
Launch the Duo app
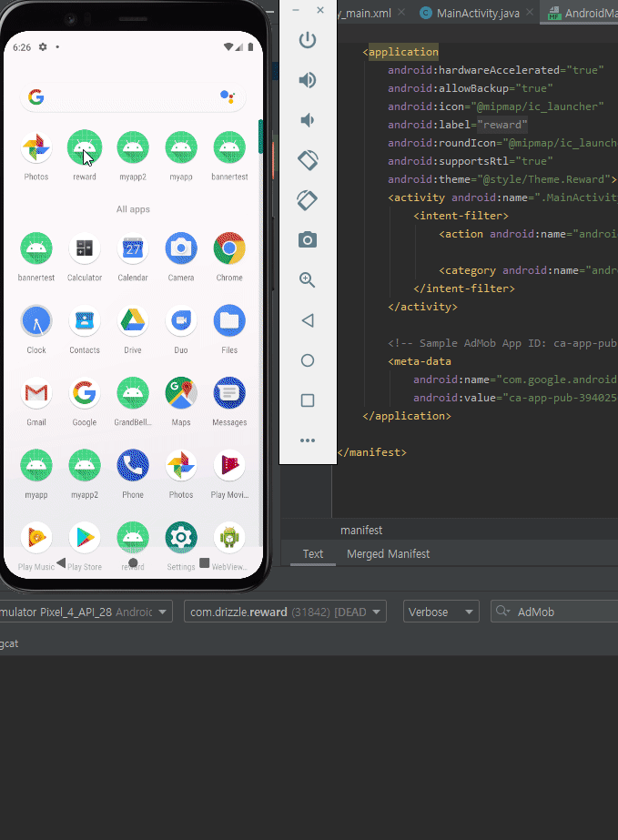coord(181,321)
